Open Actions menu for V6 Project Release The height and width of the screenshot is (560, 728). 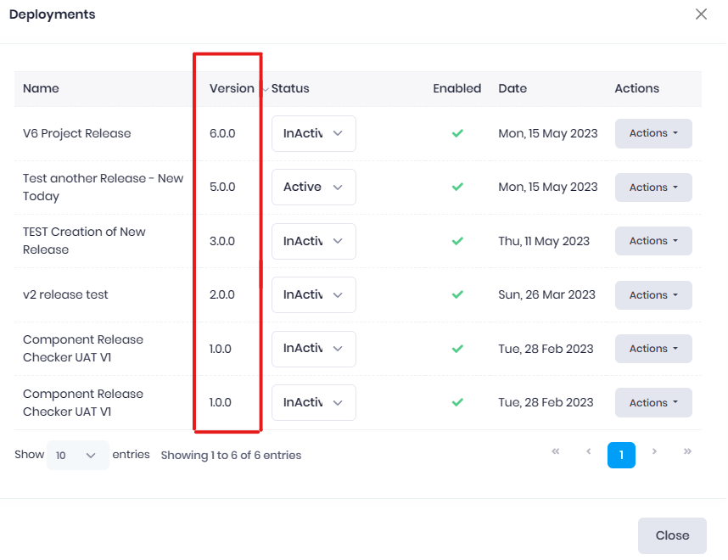pyautogui.click(x=652, y=133)
